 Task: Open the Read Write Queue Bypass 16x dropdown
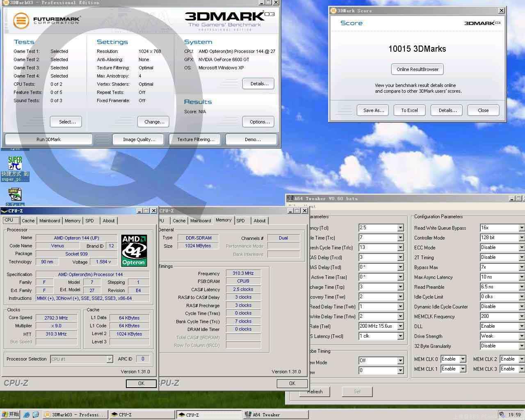click(x=502, y=228)
